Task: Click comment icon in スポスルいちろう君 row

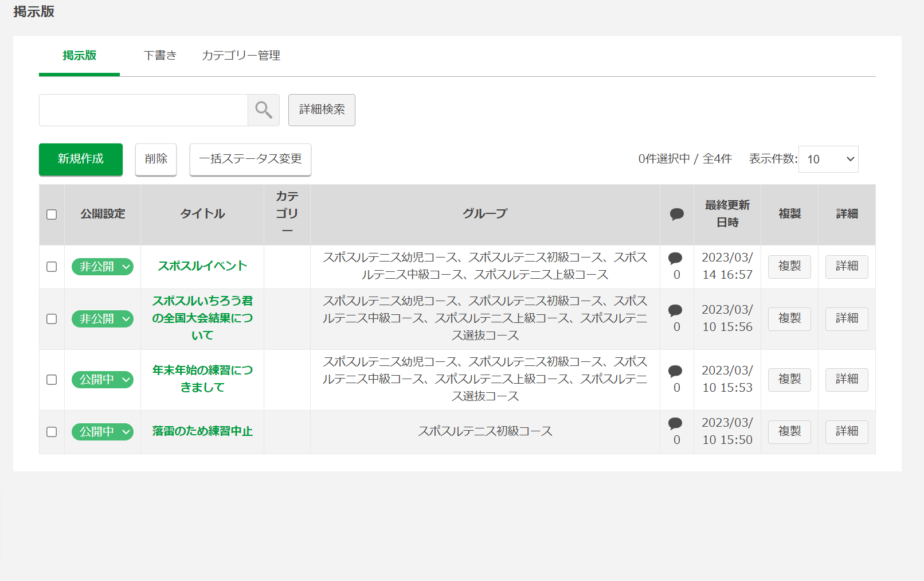Action: point(676,310)
